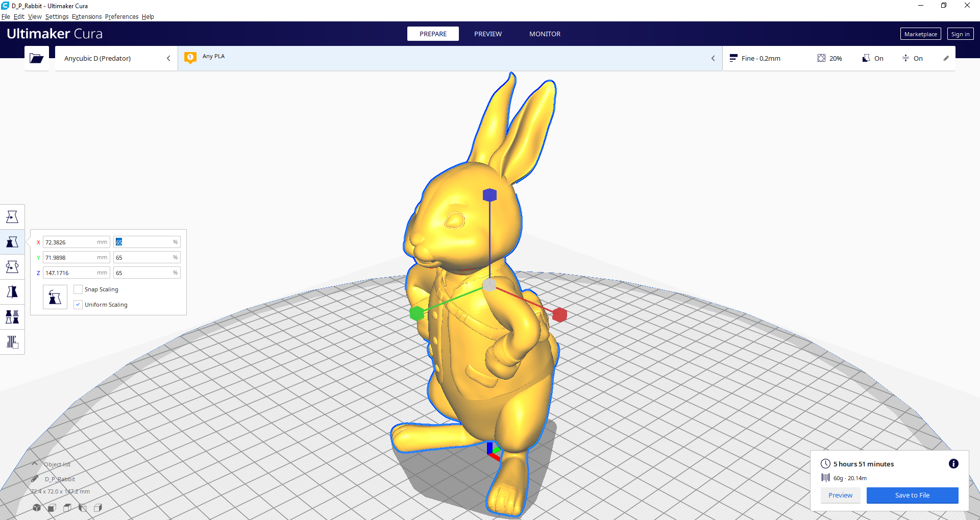The image size is (980, 520).
Task: Click the 20% infill icon
Action: 821,58
